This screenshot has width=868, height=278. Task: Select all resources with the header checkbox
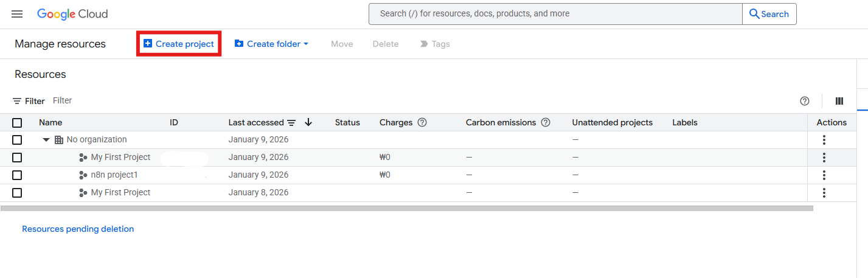[x=17, y=122]
